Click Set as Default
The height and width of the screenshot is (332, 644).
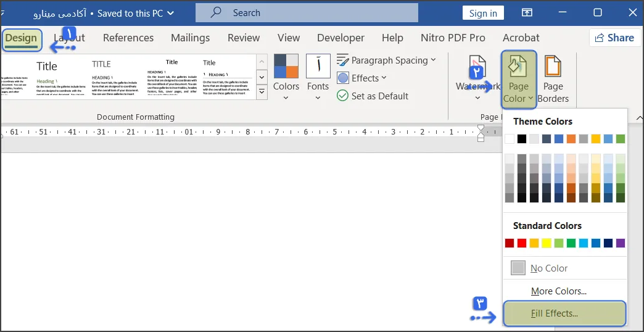(373, 96)
